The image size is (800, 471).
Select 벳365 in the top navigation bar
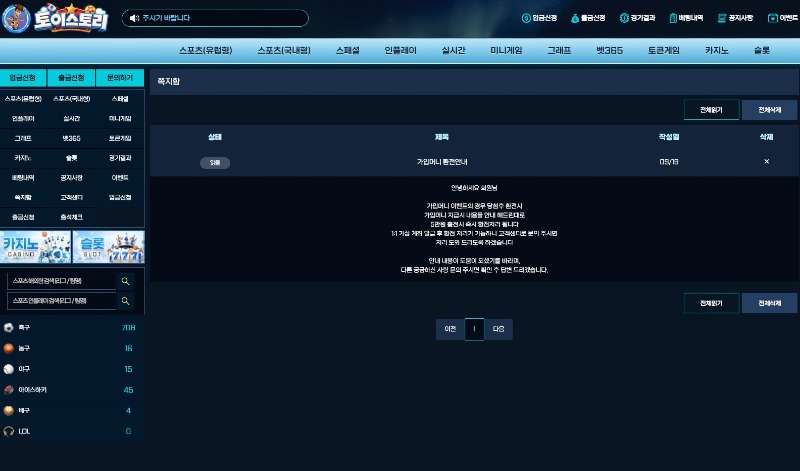610,51
